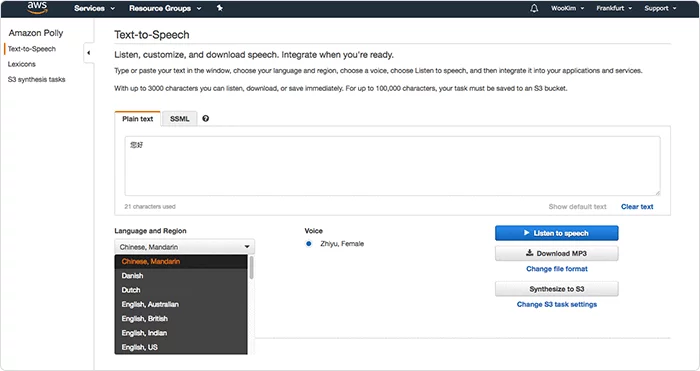Choose Dutch from the language list
700x371 pixels.
pos(181,290)
